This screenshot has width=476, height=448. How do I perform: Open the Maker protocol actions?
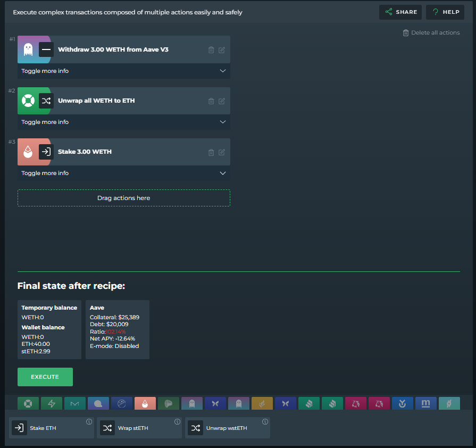pyautogui.click(x=75, y=403)
